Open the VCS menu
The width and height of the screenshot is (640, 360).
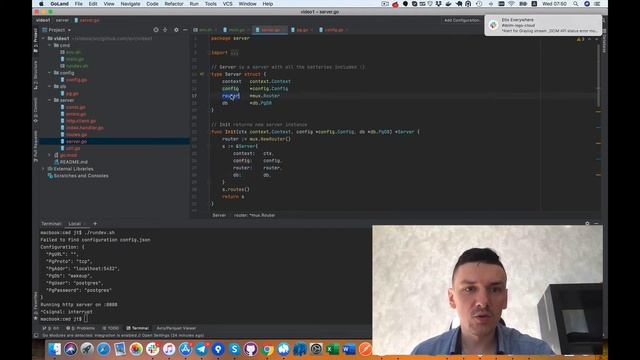227,4
